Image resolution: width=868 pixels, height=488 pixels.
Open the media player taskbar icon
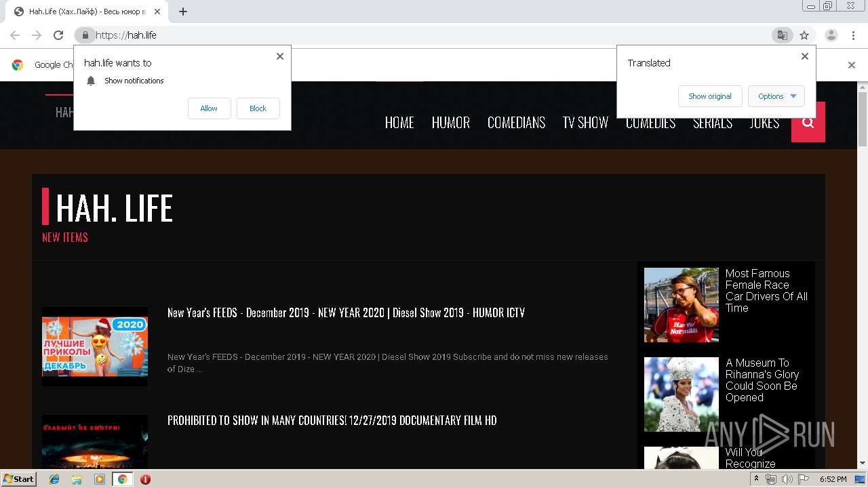[x=100, y=479]
